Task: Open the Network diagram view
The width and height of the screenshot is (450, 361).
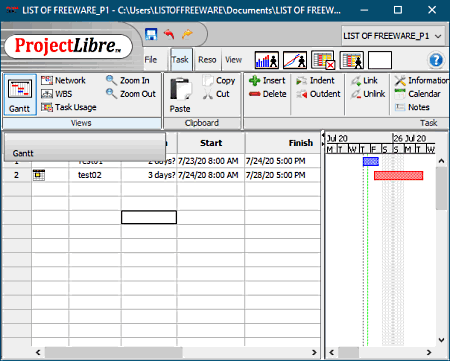Action: pyautogui.click(x=63, y=80)
